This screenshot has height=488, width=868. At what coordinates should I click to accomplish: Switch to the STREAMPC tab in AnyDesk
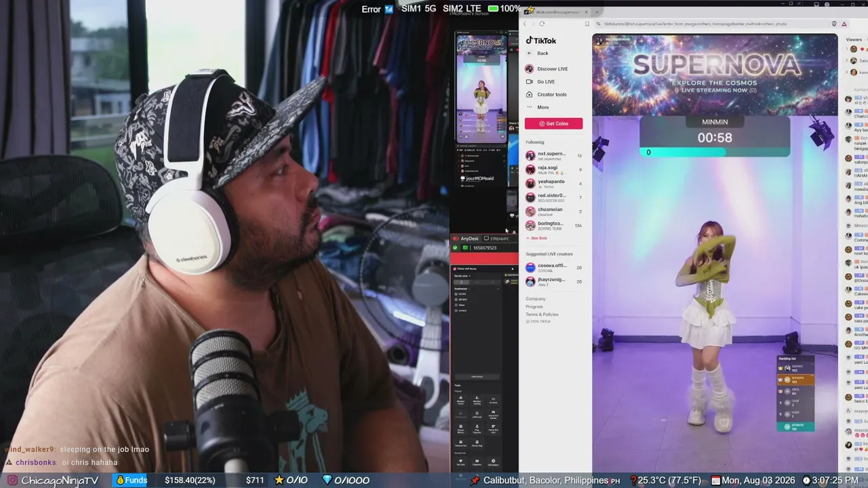[x=496, y=239]
